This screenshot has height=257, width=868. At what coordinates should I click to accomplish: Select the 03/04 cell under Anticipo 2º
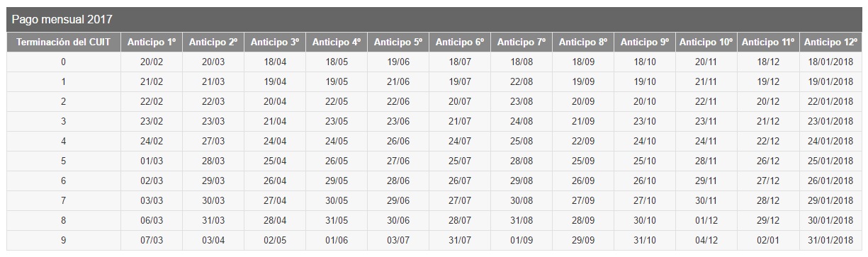point(213,240)
